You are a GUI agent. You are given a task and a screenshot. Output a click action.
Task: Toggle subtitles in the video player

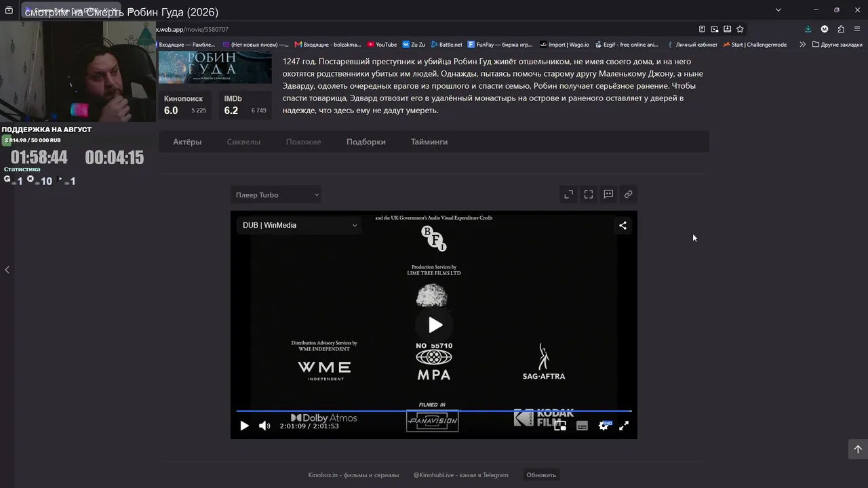point(582,426)
